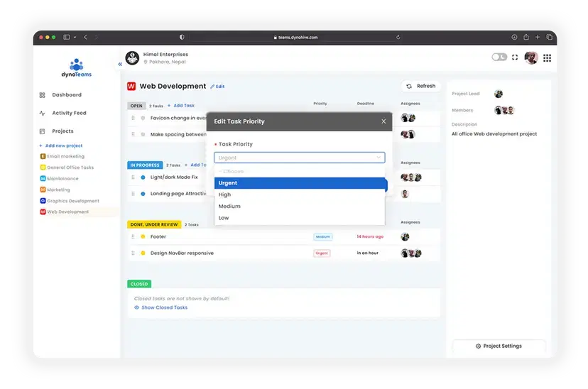
Task: Click drag handle of Landing page task
Action: (x=133, y=194)
